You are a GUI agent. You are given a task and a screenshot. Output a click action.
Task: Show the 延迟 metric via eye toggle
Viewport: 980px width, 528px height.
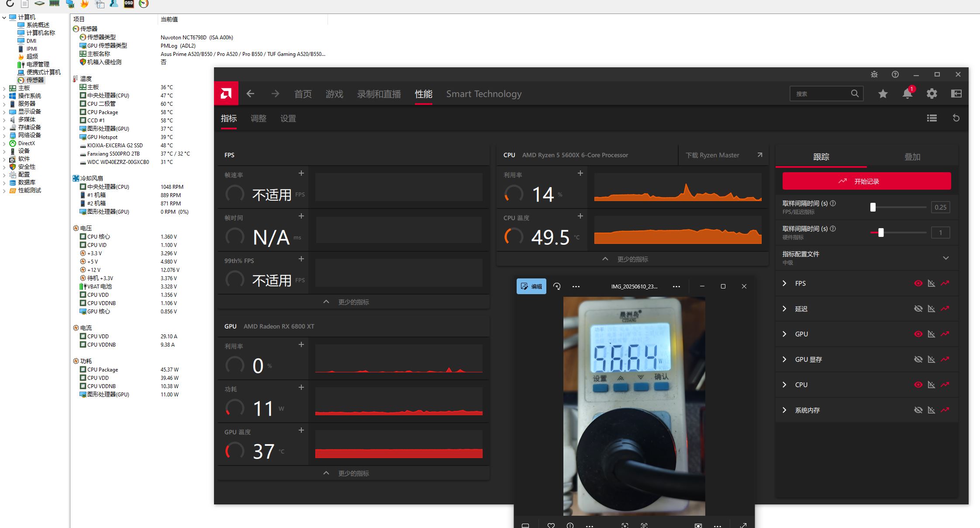918,309
